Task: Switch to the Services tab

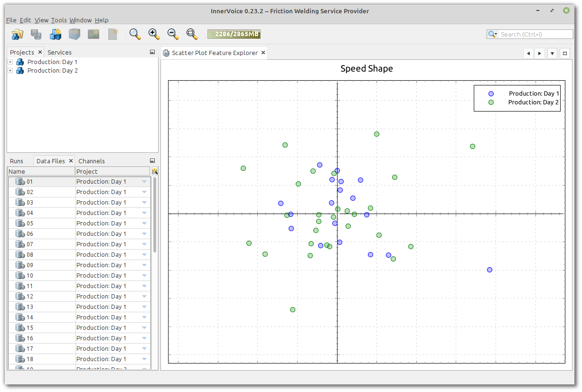Action: (x=59, y=52)
